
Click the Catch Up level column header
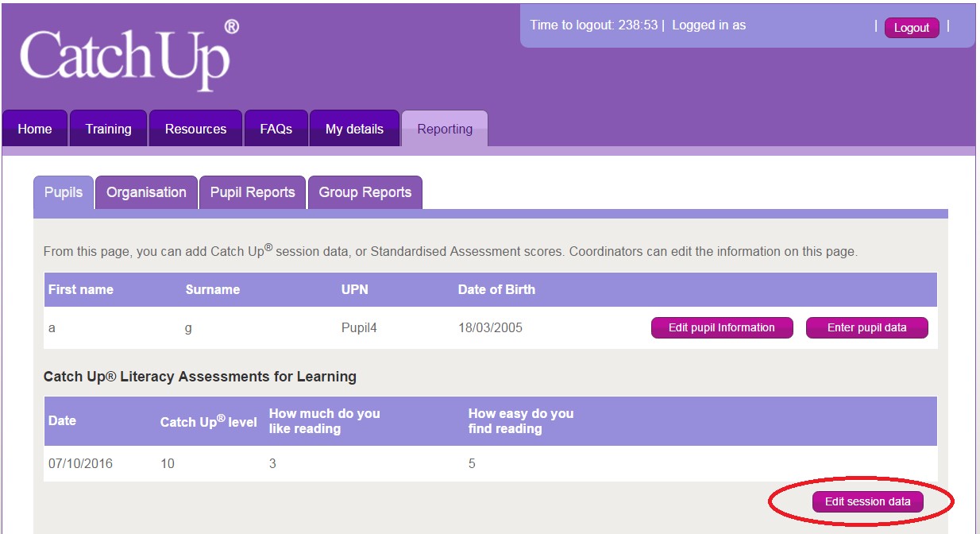209,421
